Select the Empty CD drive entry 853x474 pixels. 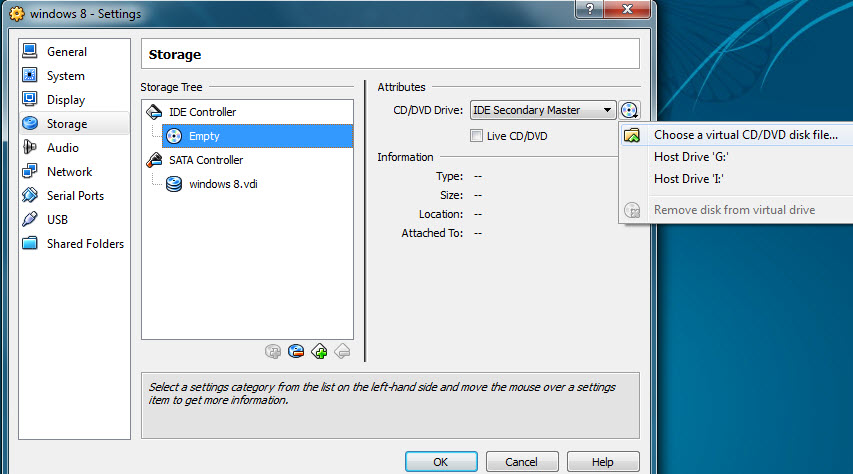[x=257, y=136]
